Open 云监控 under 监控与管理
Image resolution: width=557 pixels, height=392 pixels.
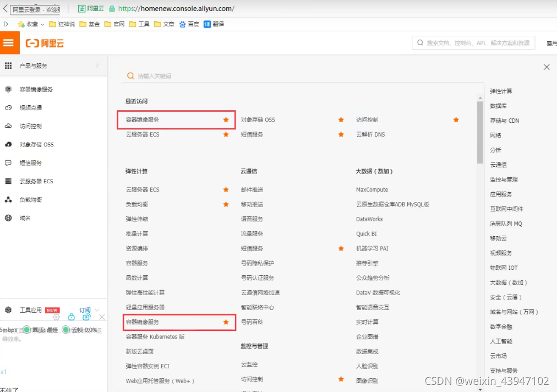click(249, 364)
